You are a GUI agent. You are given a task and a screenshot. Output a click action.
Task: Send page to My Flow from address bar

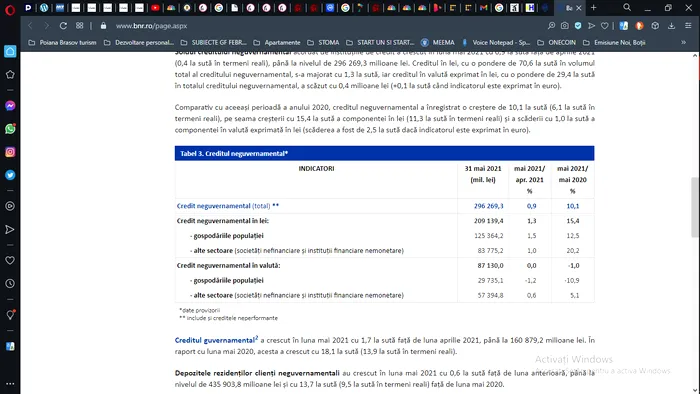pos(592,26)
